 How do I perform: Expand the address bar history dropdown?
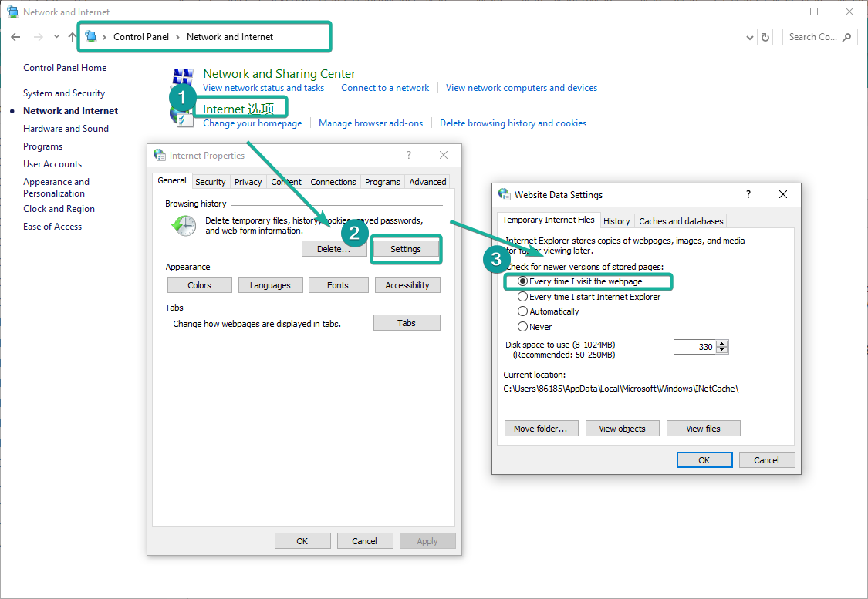749,38
